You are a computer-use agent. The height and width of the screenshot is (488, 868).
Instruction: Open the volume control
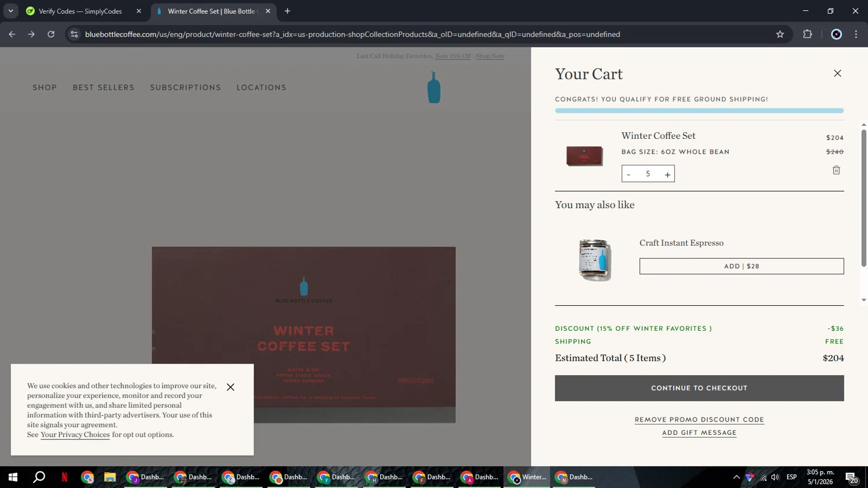[x=775, y=477]
